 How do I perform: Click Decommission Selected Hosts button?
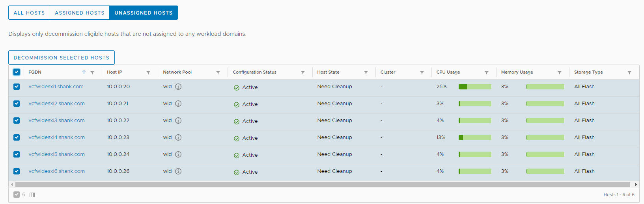click(x=62, y=57)
